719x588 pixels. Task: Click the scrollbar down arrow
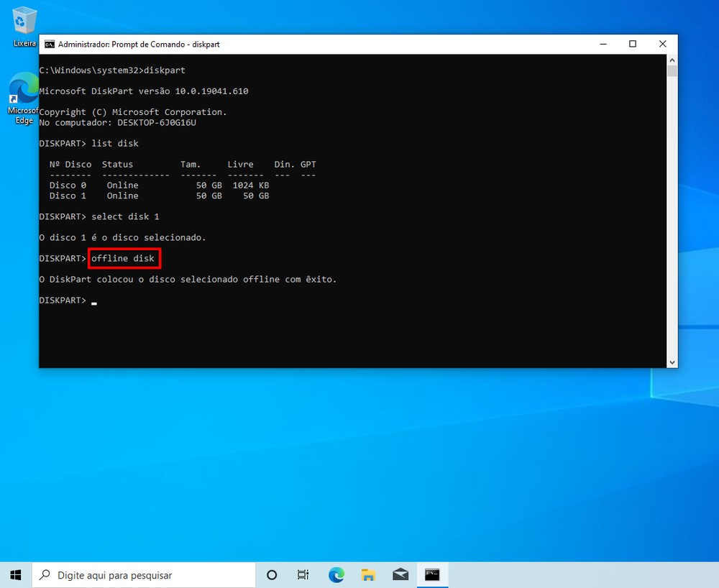pos(672,362)
